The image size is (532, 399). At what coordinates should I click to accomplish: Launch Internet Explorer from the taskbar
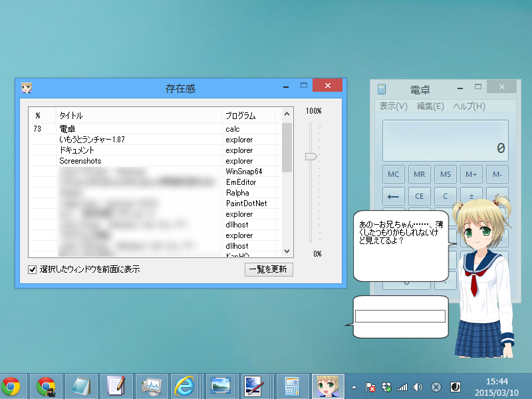coord(184,386)
